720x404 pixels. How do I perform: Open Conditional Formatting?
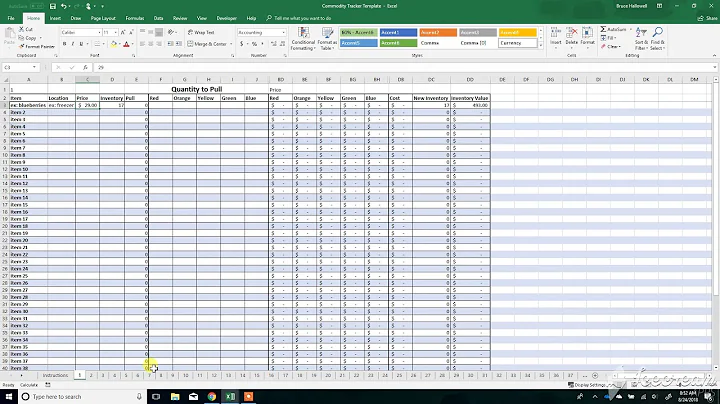pos(303,39)
